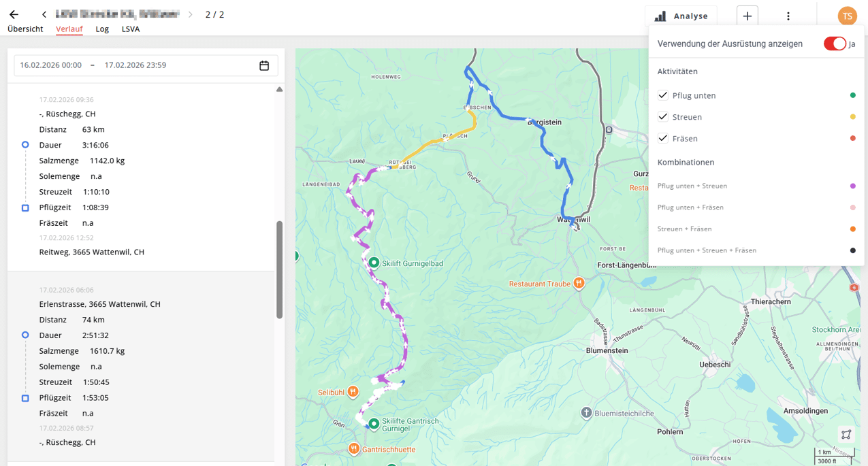
Task: Click green Pflug unten color dot
Action: tap(852, 96)
